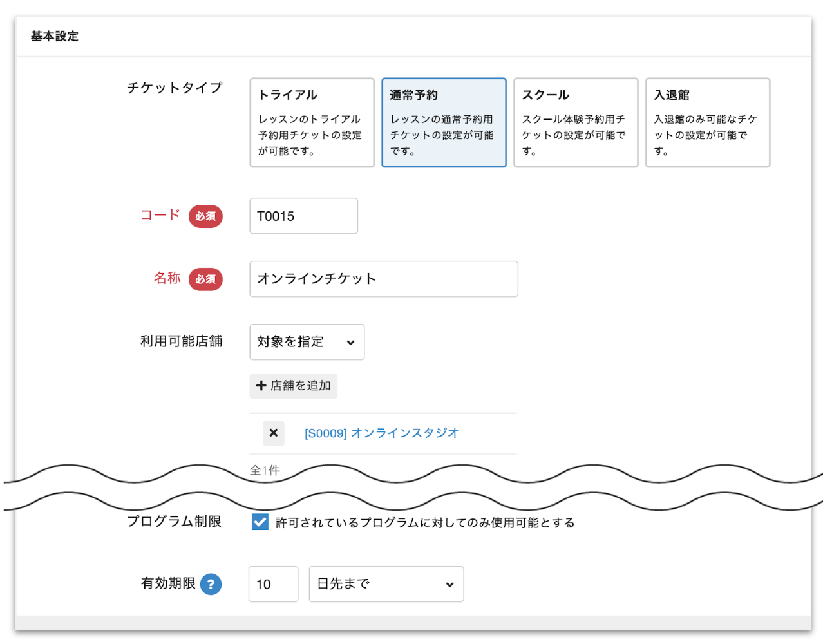Viewport: 823px width, 644px height.
Task: Uncheck the プログラム制限 checkbox
Action: [260, 522]
